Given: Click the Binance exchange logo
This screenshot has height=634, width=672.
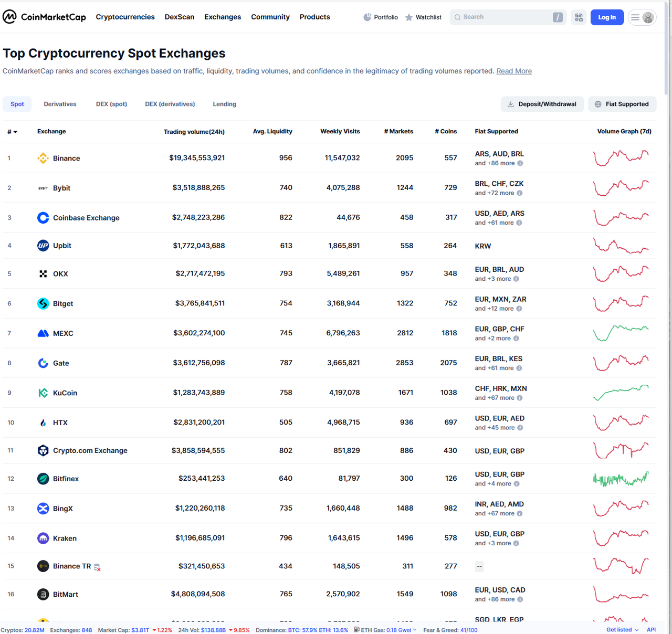Looking at the screenshot, I should click(43, 158).
